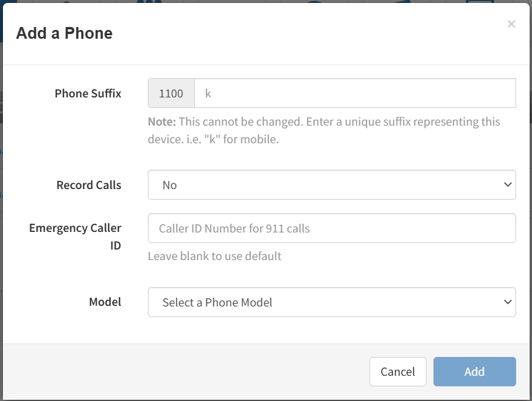
Task: Click the 1100 extension prefix box
Action: pos(171,93)
